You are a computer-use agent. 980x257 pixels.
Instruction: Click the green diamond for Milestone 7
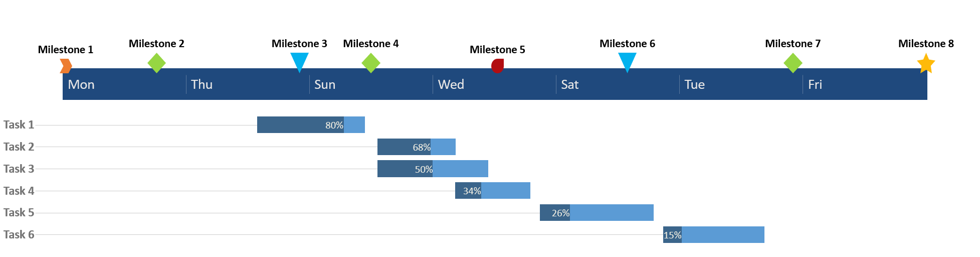pos(793,63)
